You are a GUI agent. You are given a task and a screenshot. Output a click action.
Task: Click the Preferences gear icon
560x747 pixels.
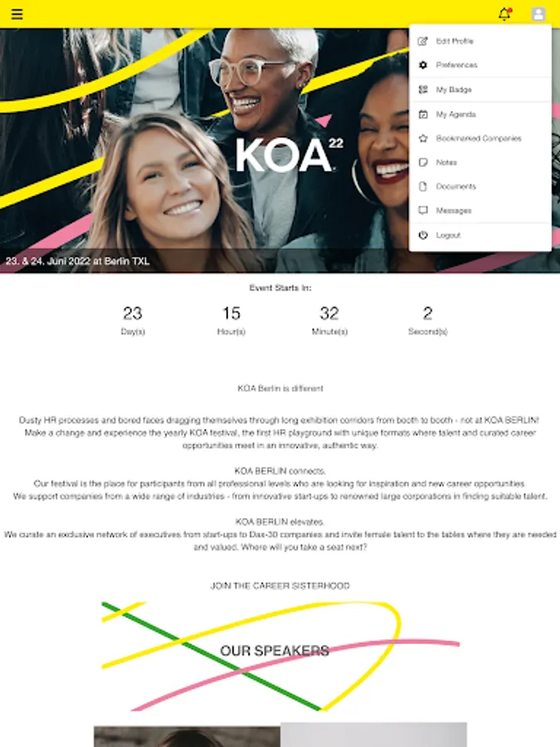pos(423,65)
